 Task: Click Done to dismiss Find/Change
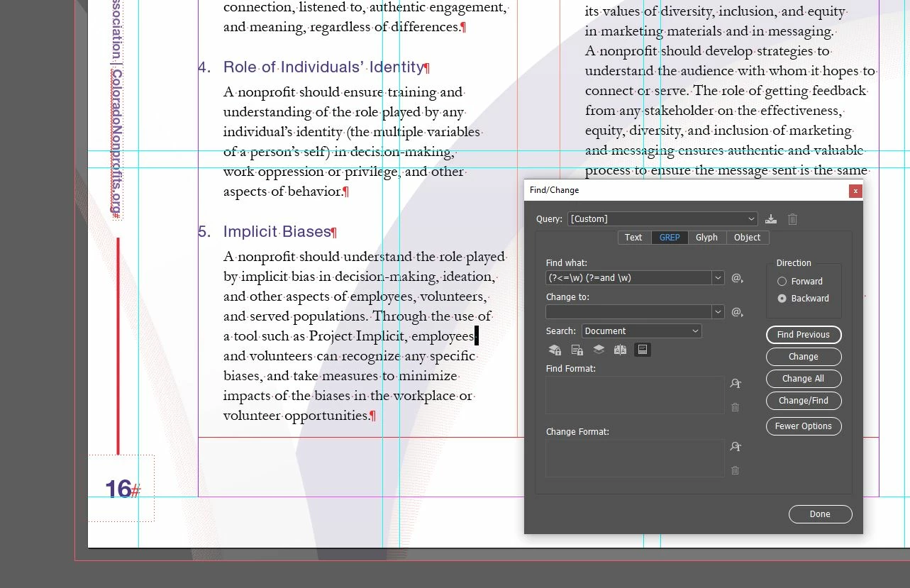click(x=820, y=514)
